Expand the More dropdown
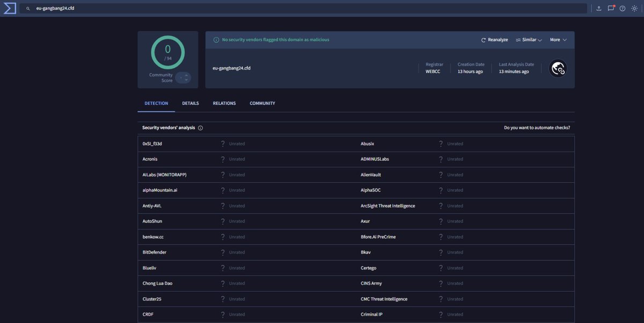644x323 pixels. coord(558,40)
